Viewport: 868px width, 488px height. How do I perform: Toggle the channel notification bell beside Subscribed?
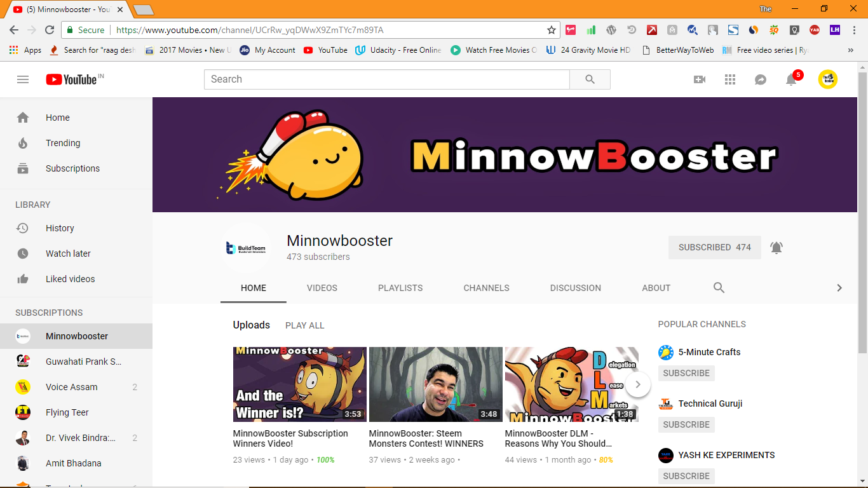coord(776,247)
